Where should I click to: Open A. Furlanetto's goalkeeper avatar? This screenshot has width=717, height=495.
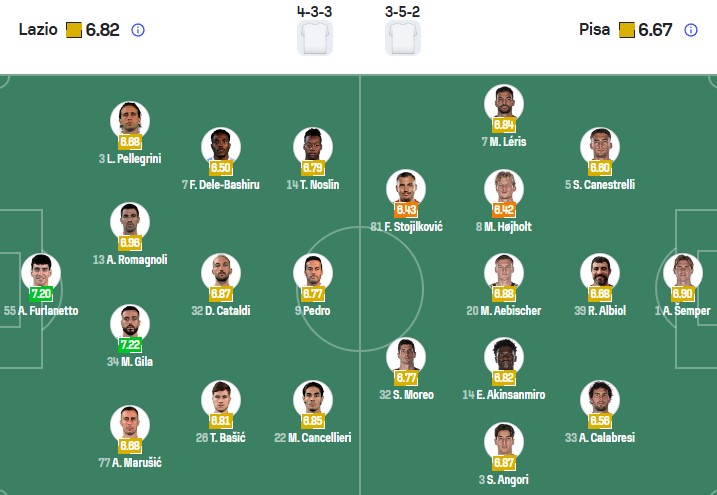[x=41, y=273]
